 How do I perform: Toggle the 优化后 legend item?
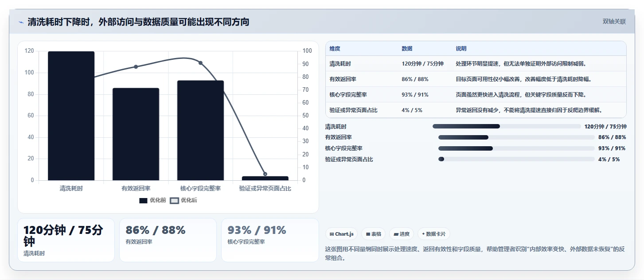click(x=183, y=200)
